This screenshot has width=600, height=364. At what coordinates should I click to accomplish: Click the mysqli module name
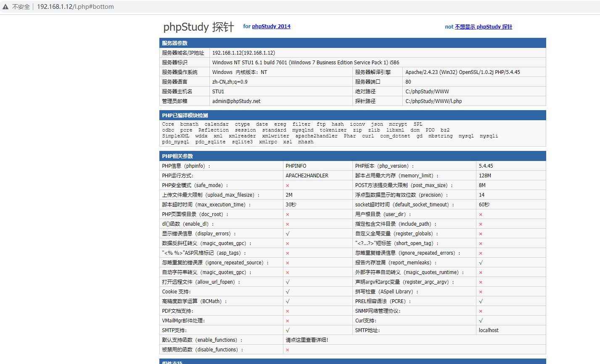pyautogui.click(x=489, y=136)
